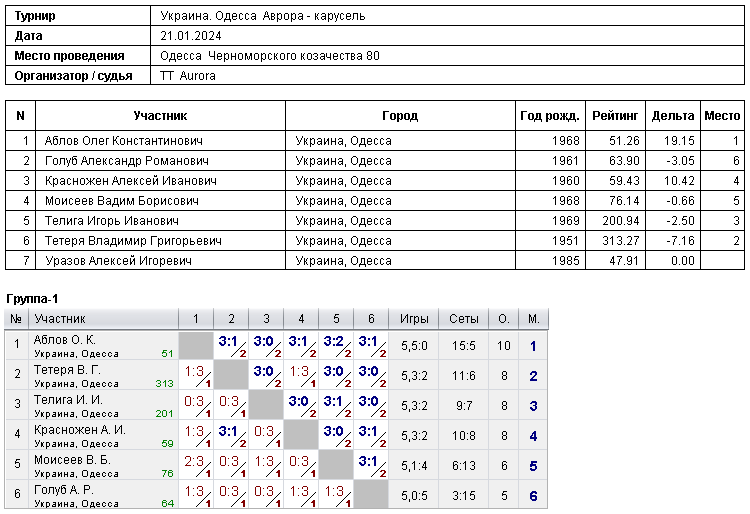Screen dimensions: 750x514
Task: Click participant name Тетеря Владимир Григорьевич
Action: point(133,241)
